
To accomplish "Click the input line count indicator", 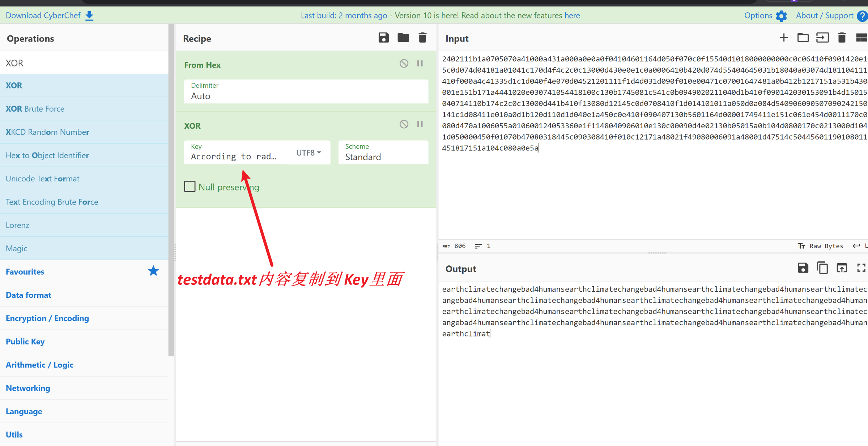I will (x=482, y=246).
